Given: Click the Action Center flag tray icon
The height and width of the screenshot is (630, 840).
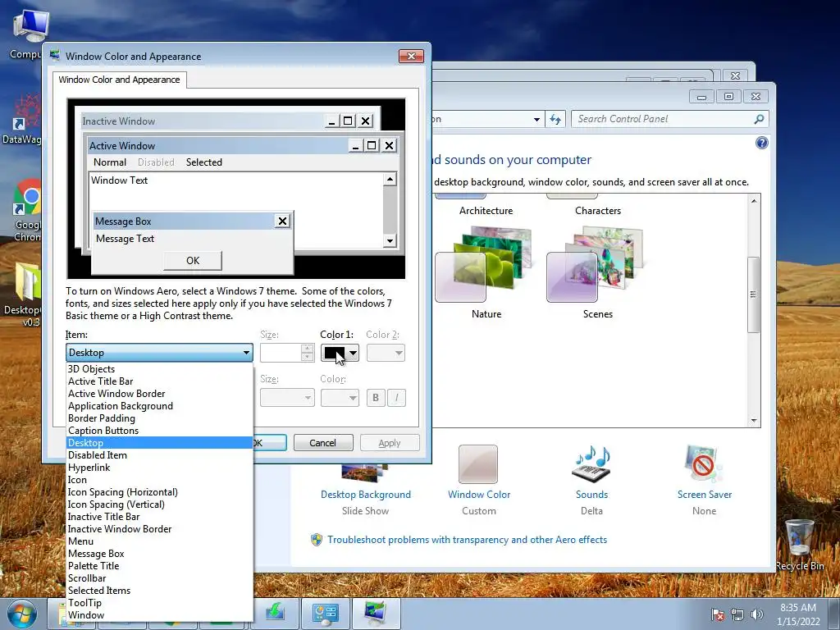Looking at the screenshot, I should click(718, 614).
